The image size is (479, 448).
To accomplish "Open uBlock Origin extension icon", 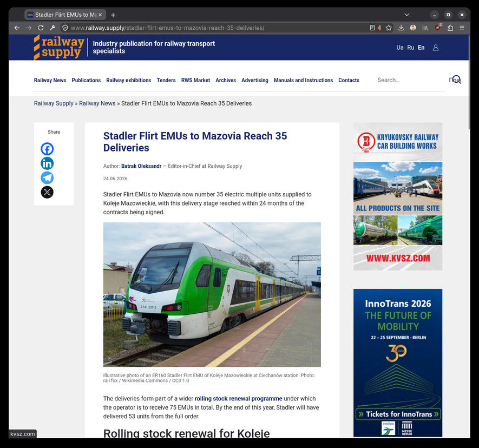I will (x=438, y=28).
